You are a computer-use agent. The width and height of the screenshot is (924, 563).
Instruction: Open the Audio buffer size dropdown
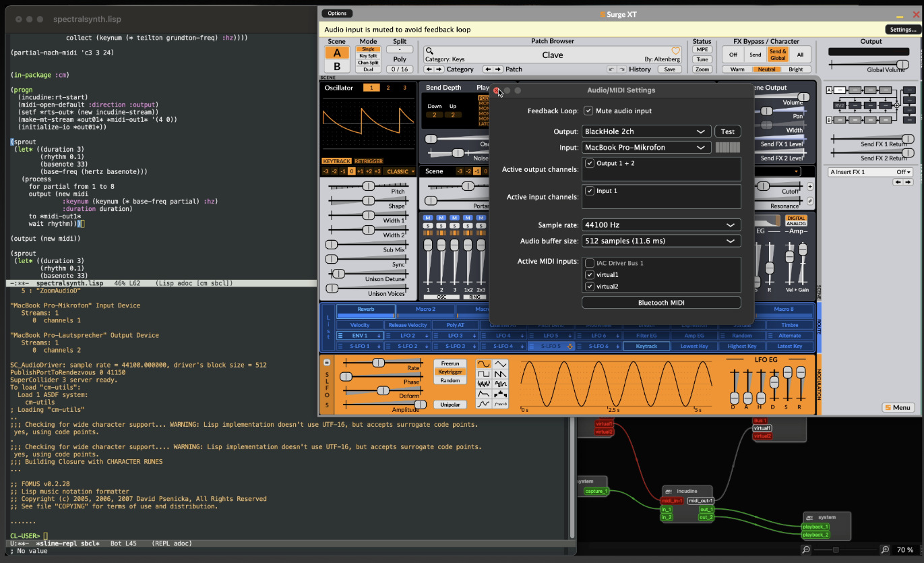point(661,241)
